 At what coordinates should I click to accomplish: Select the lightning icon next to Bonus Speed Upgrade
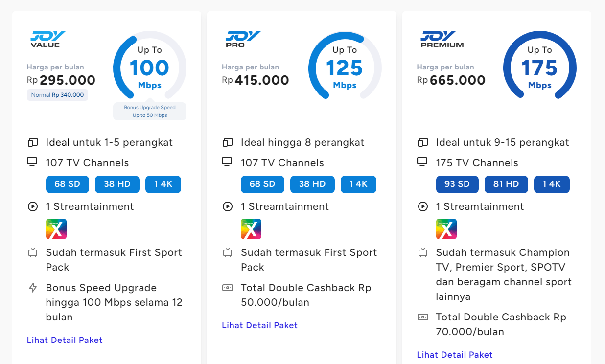pyautogui.click(x=32, y=287)
